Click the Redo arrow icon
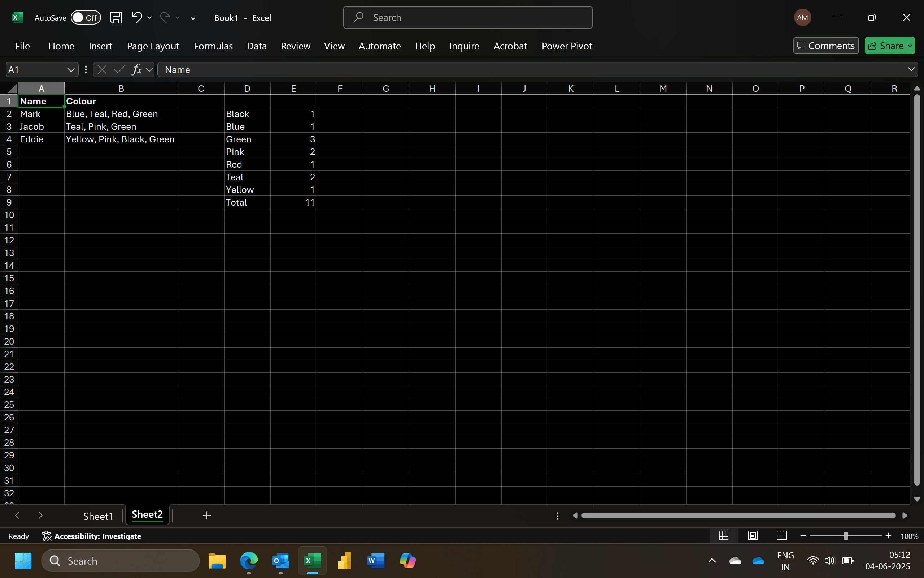 coord(165,17)
